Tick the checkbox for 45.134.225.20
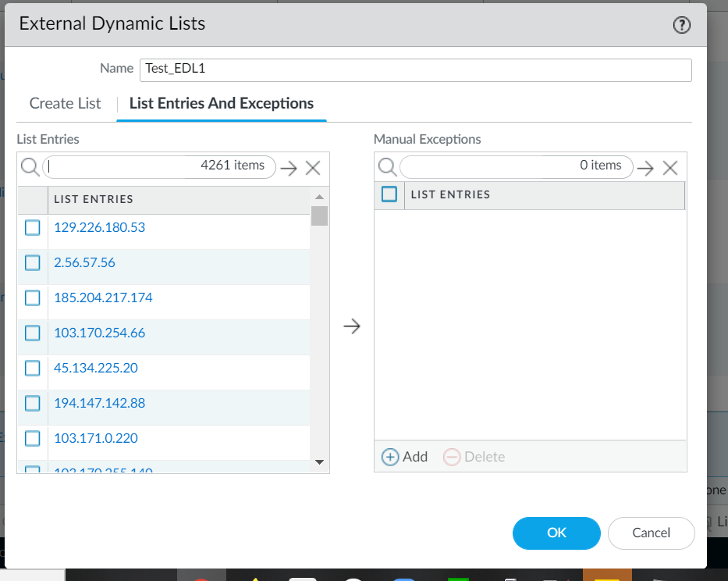 32,368
